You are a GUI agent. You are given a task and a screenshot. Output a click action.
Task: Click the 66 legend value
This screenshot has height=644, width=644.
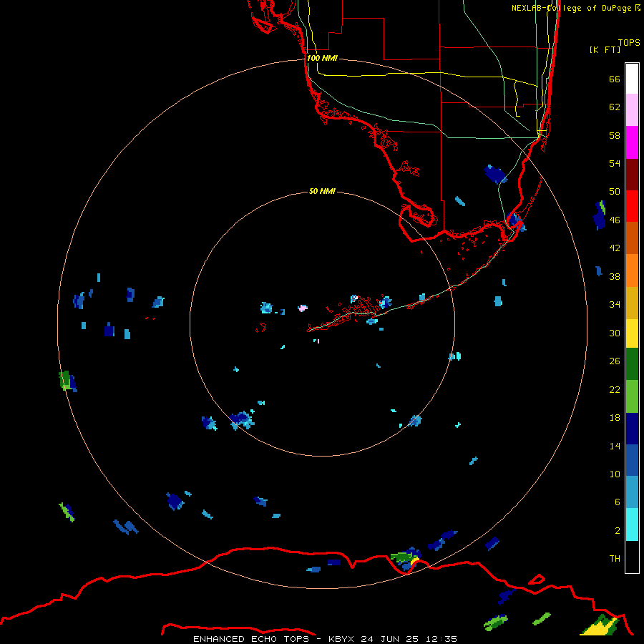click(x=615, y=79)
